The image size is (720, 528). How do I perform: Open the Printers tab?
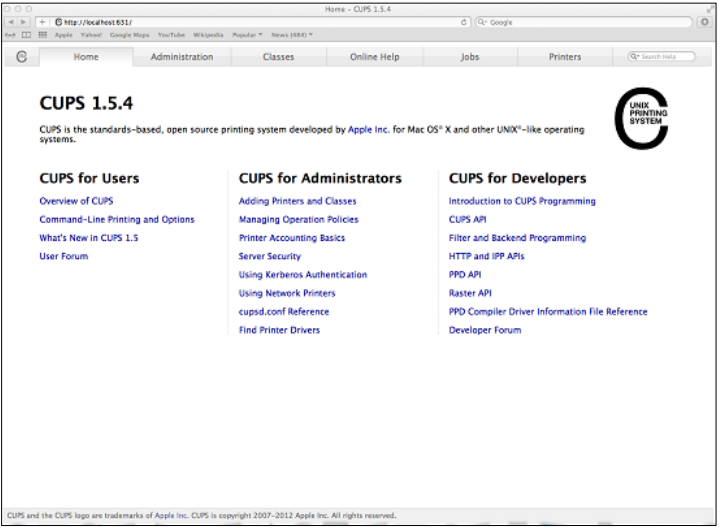pyautogui.click(x=564, y=57)
